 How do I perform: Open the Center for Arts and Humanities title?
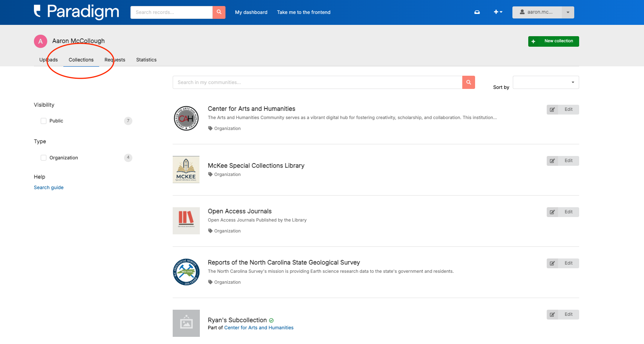(x=251, y=109)
